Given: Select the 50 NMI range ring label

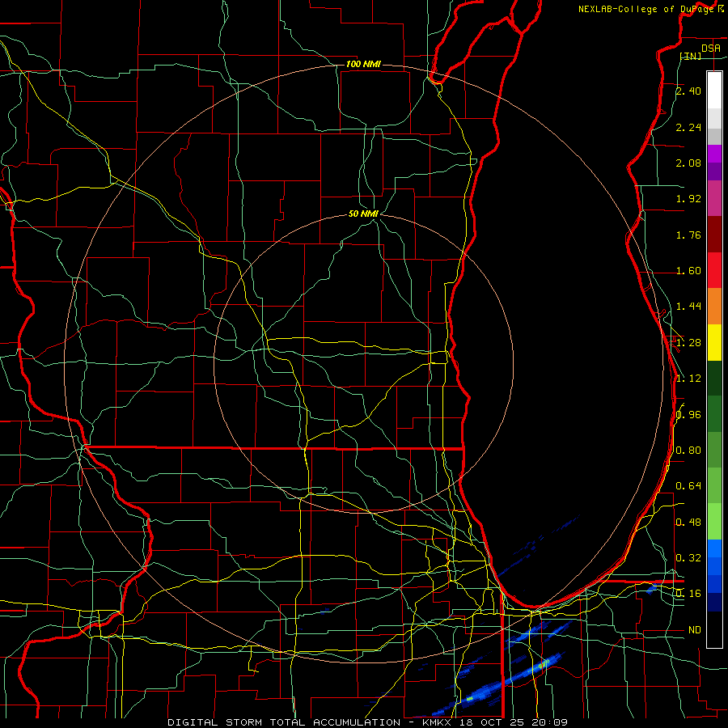Looking at the screenshot, I should 363,214.
